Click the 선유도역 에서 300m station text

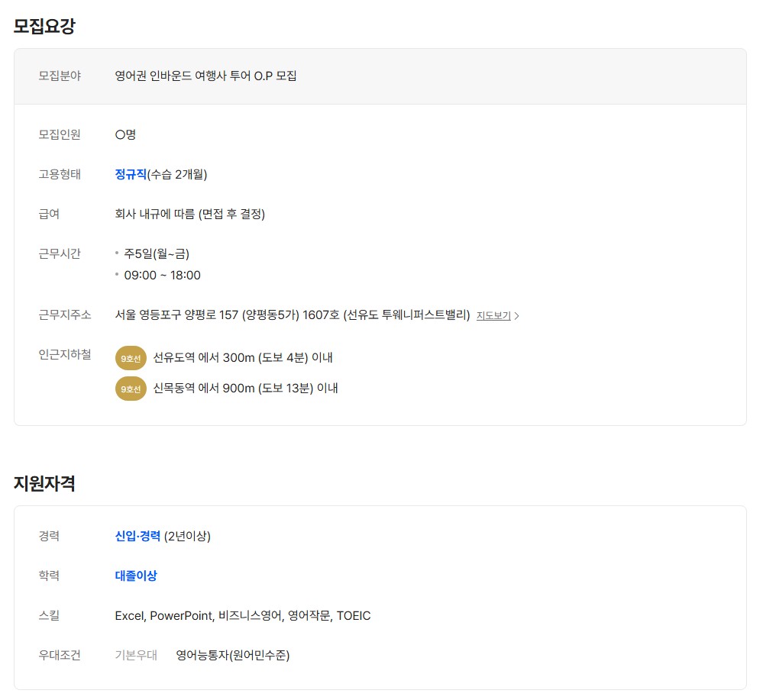click(243, 357)
